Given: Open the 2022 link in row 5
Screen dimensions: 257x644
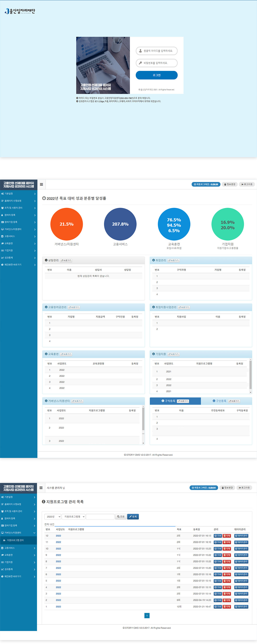Looking at the screenshot, I should click(x=58, y=581).
